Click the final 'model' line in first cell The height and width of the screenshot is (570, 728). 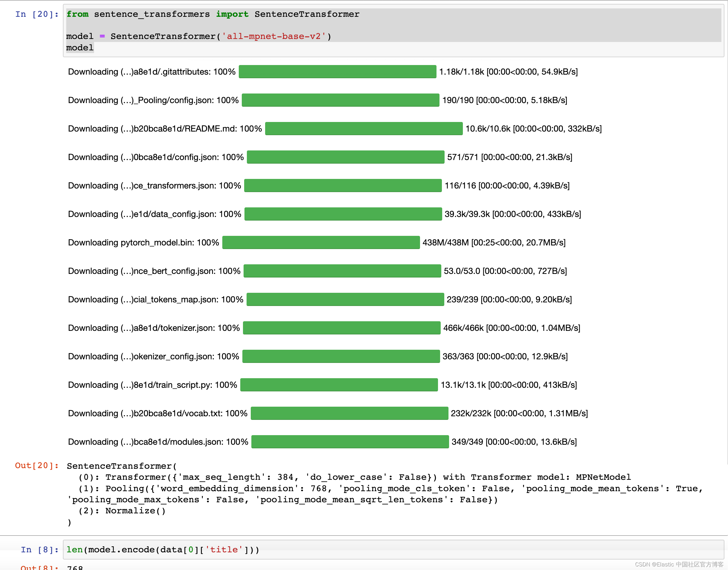click(80, 47)
